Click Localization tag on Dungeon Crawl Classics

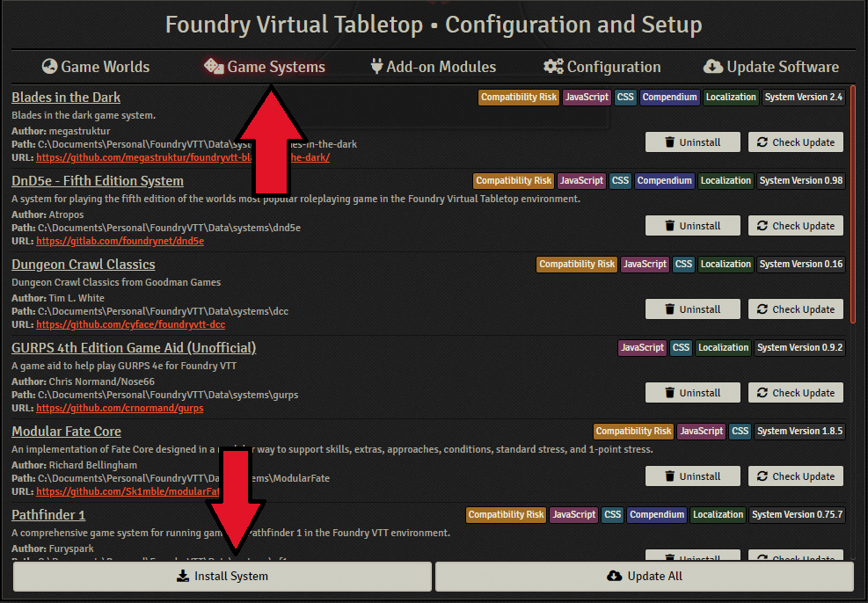726,265
